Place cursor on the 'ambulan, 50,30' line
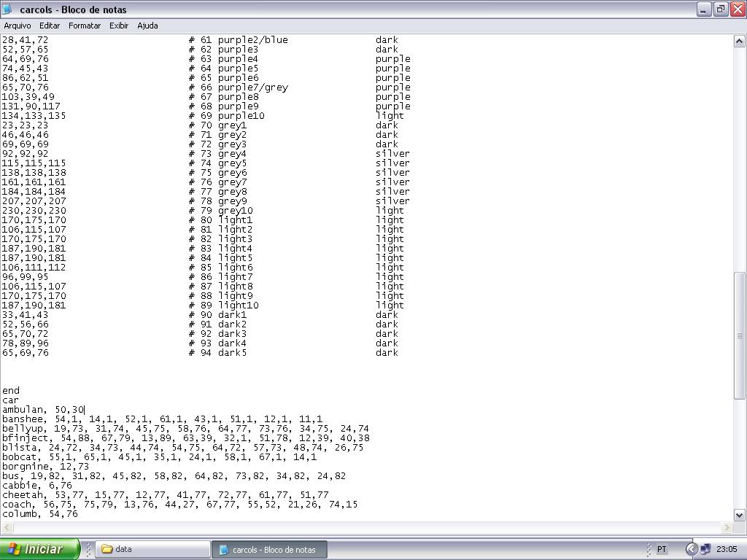Screen dimensions: 747x560 point(43,410)
